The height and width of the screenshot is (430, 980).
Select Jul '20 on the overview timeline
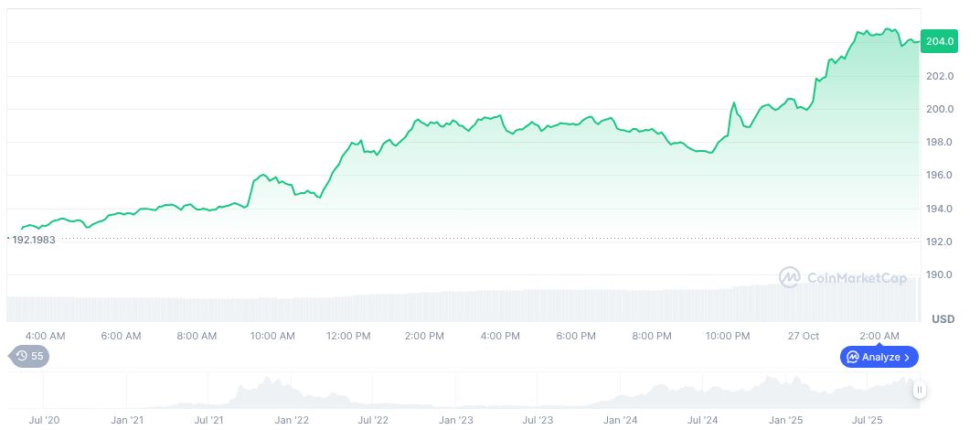[x=45, y=420]
